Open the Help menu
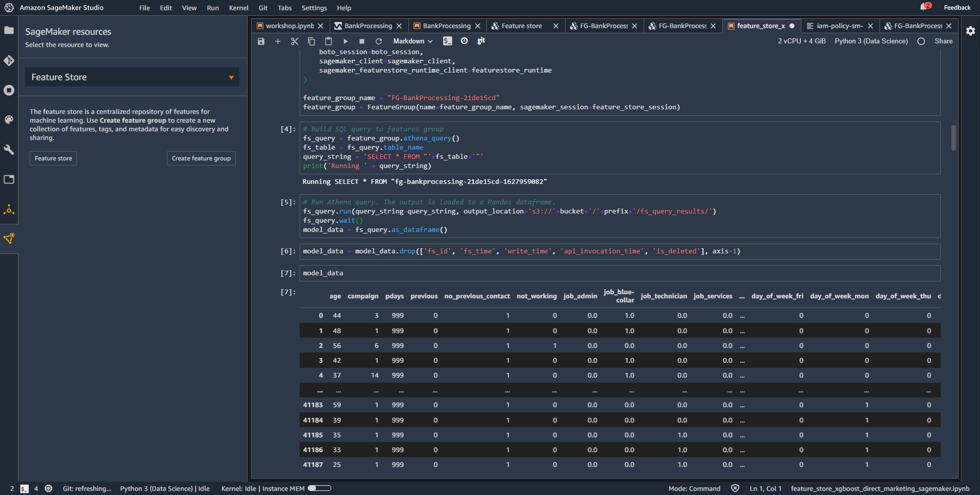This screenshot has height=495, width=980. tap(344, 8)
